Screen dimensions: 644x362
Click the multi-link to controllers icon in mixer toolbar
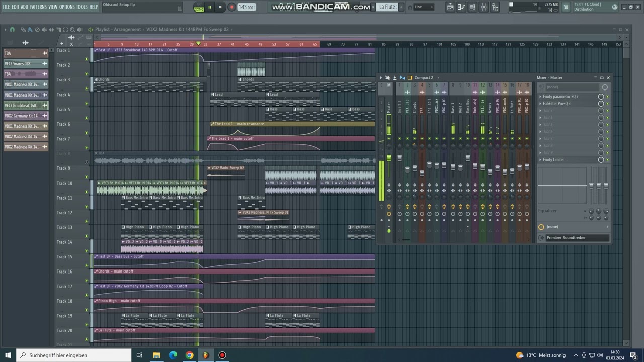pyautogui.click(x=388, y=78)
